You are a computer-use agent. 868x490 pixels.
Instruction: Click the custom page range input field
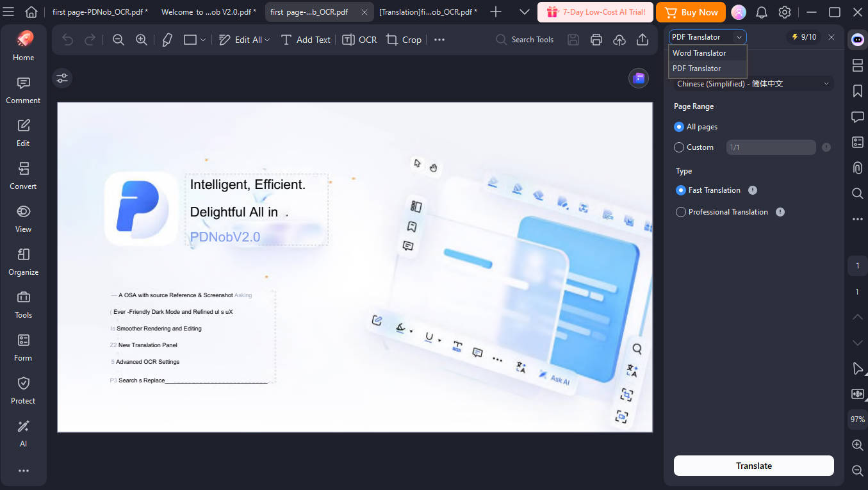(x=771, y=147)
